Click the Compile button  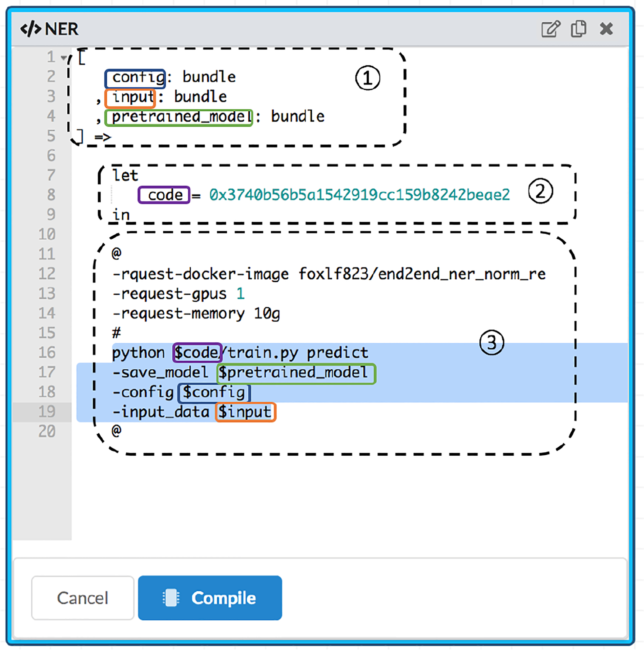(x=210, y=598)
